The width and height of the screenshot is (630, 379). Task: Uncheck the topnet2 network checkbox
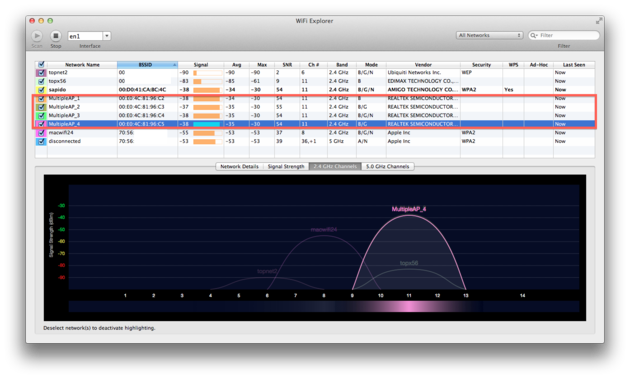tap(41, 73)
